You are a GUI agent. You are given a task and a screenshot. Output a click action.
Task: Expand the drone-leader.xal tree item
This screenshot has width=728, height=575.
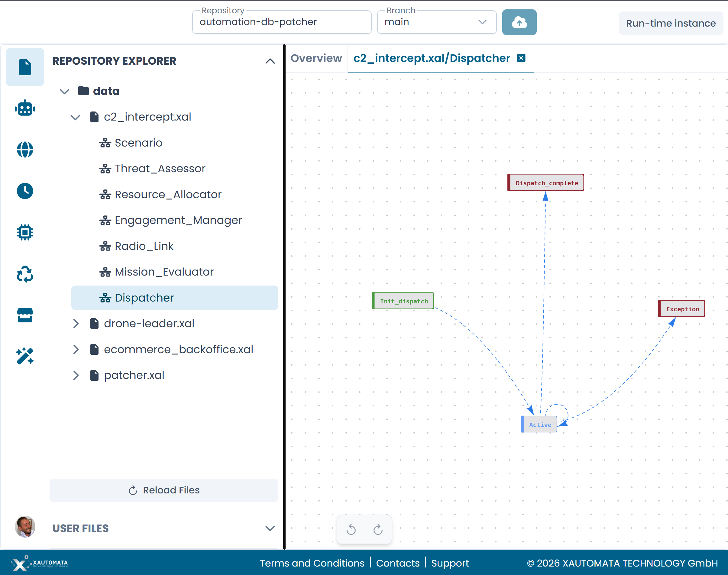click(x=76, y=324)
